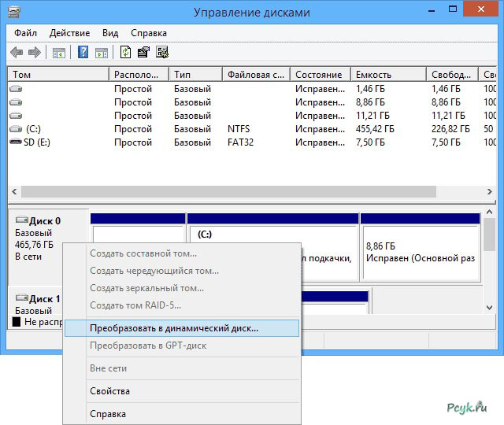Click Преобразовать в GPT-диск entry
This screenshot has width=504, height=425.
tap(182, 346)
